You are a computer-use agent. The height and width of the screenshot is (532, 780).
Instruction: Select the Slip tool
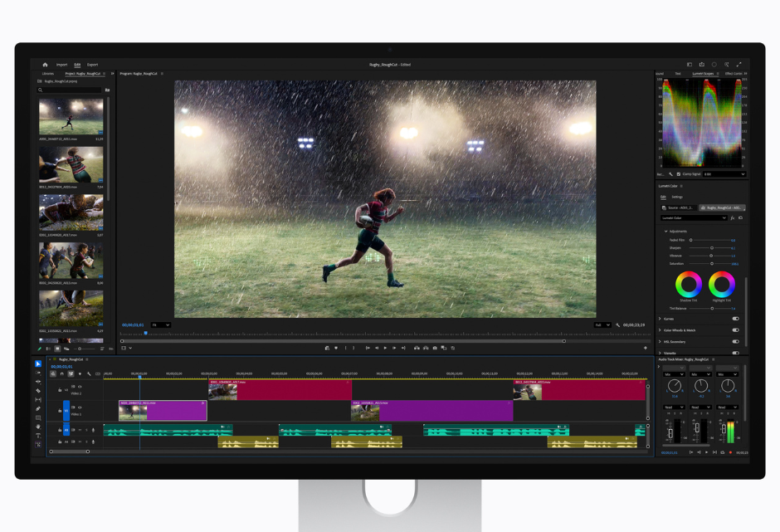[38, 399]
